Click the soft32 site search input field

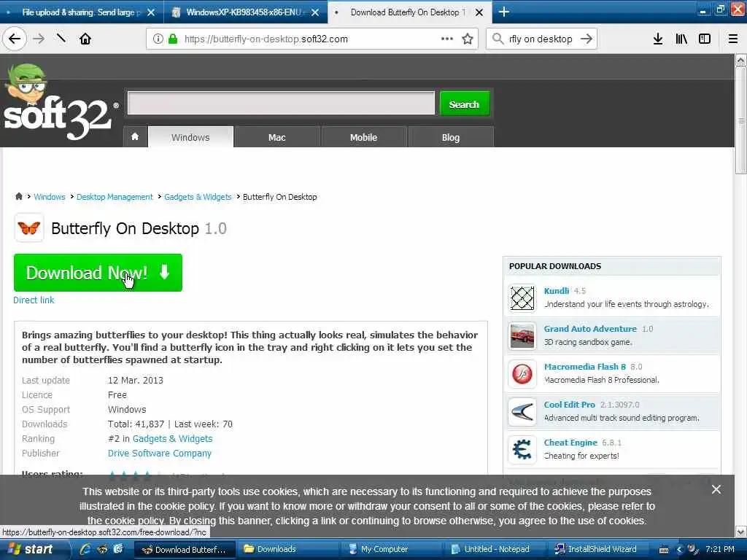[281, 104]
